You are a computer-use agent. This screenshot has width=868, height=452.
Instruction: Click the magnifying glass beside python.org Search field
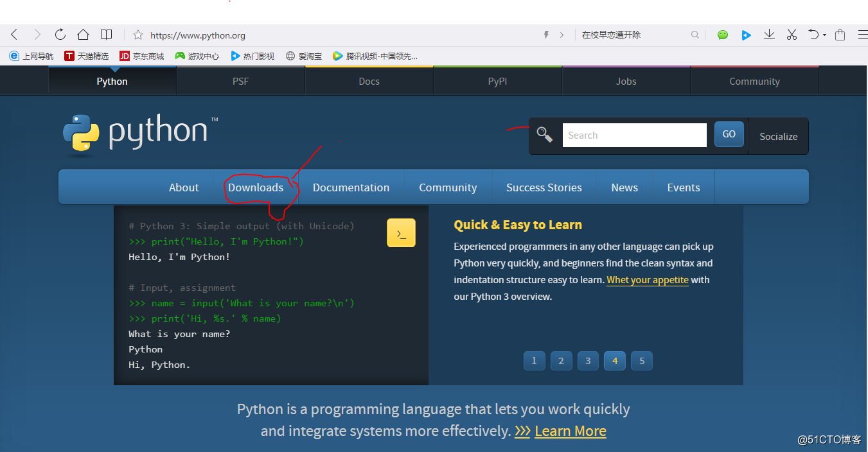tap(545, 135)
